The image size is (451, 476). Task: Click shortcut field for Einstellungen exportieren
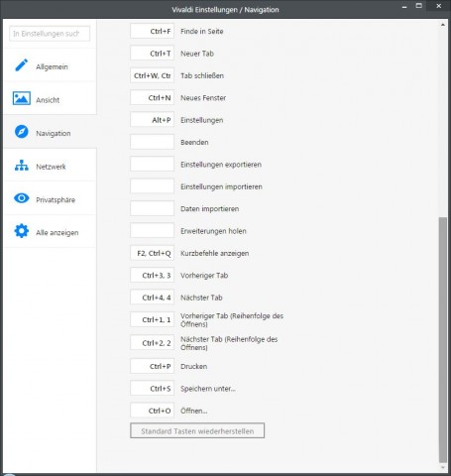[x=152, y=165]
